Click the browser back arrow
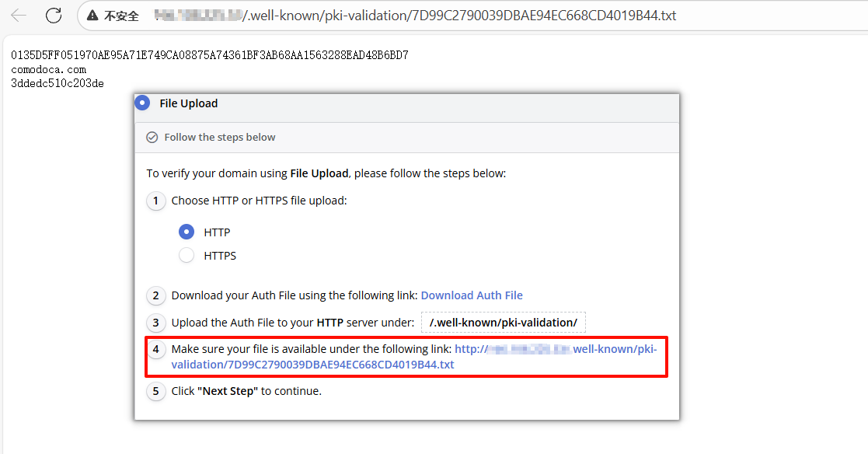868x454 pixels. pyautogui.click(x=19, y=16)
